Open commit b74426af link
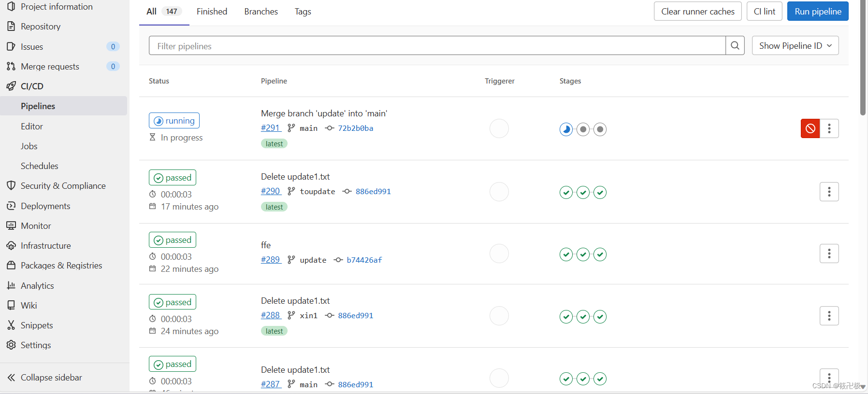868x394 pixels. 364,260
